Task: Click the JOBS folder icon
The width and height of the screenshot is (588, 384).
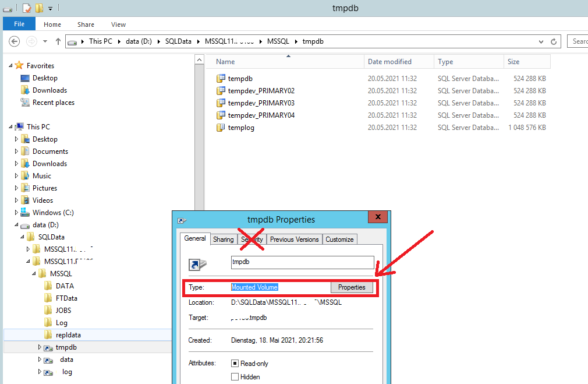Action: click(x=48, y=311)
